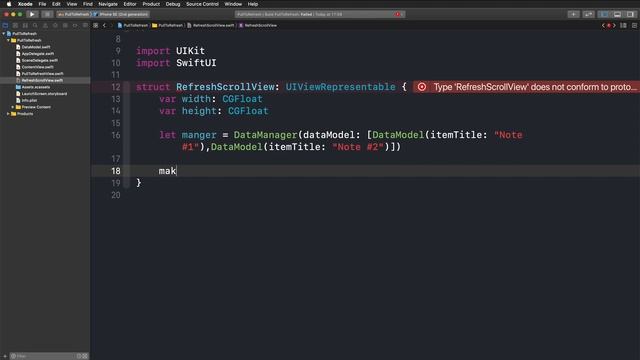The image size is (640, 360).
Task: Toggle the inspector panel visibility button
Action: [631, 14]
